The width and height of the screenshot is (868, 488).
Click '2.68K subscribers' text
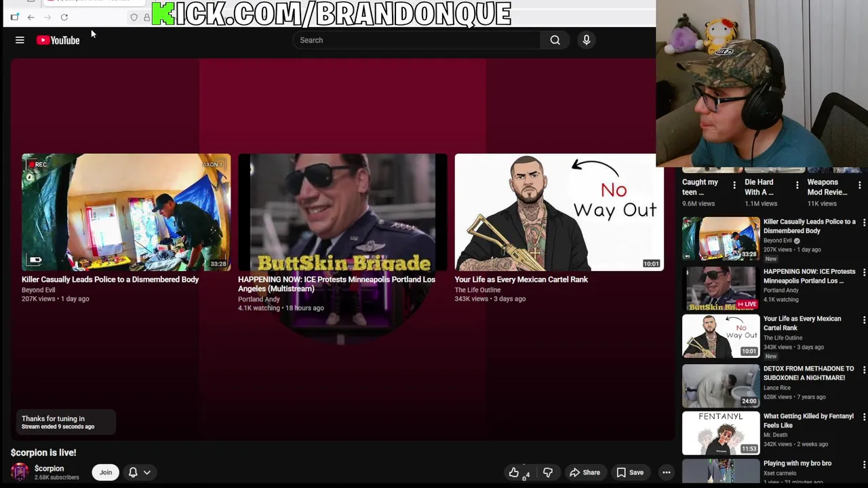[x=57, y=477]
